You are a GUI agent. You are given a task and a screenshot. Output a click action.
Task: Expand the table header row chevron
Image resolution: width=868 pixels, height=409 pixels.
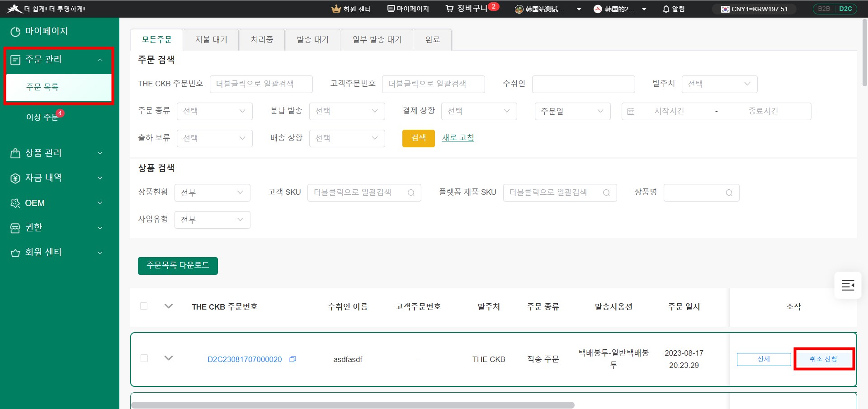pos(169,306)
